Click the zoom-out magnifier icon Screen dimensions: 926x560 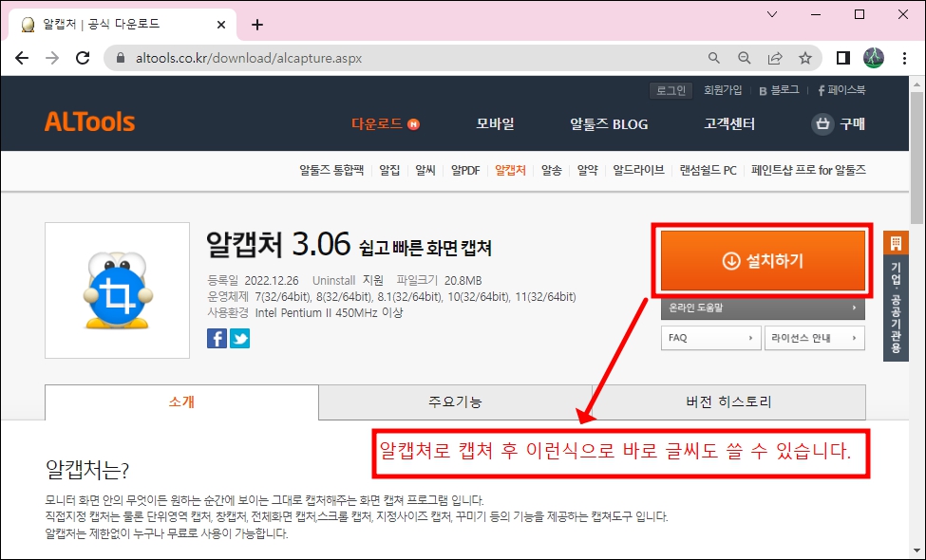pos(744,58)
